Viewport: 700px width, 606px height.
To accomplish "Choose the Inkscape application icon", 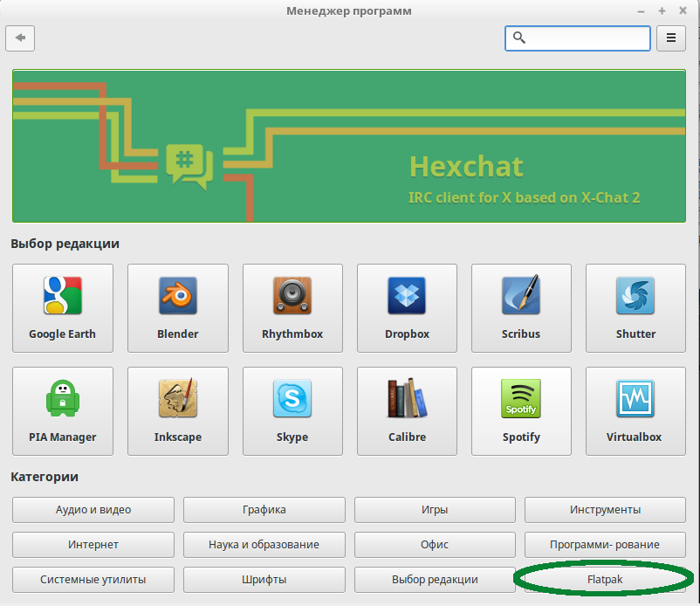I will 177,410.
